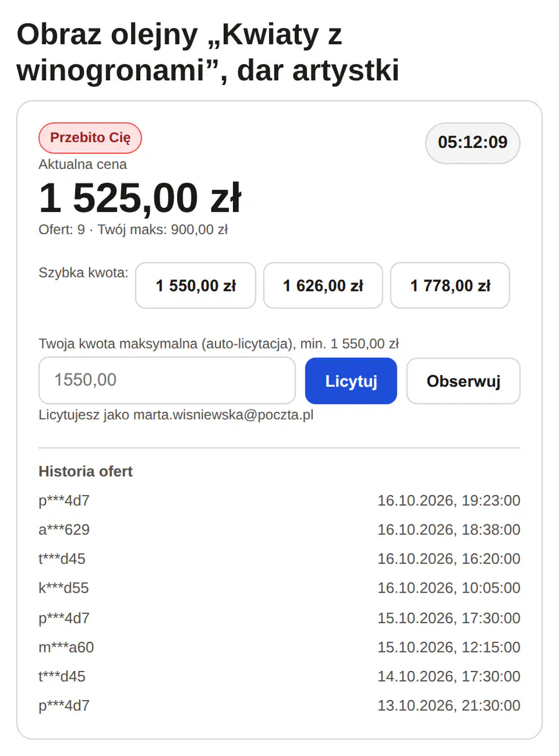This screenshot has width=559, height=756.
Task: Click the countdown timer 05:12:09
Action: click(473, 142)
